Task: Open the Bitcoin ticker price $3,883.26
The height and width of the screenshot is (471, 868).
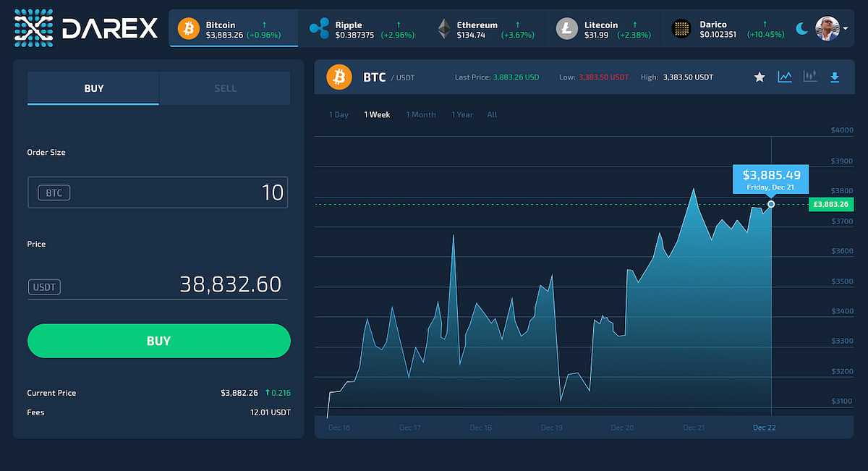Action: [x=224, y=34]
